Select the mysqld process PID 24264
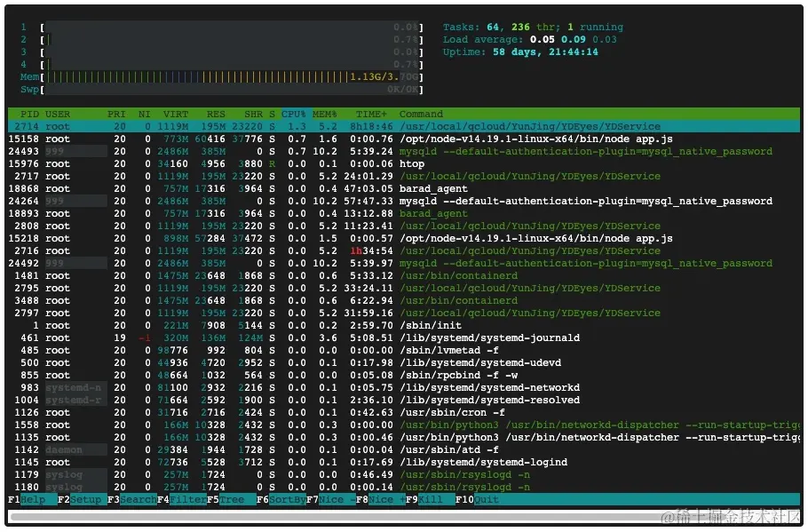The height and width of the screenshot is (532, 808). (404, 201)
